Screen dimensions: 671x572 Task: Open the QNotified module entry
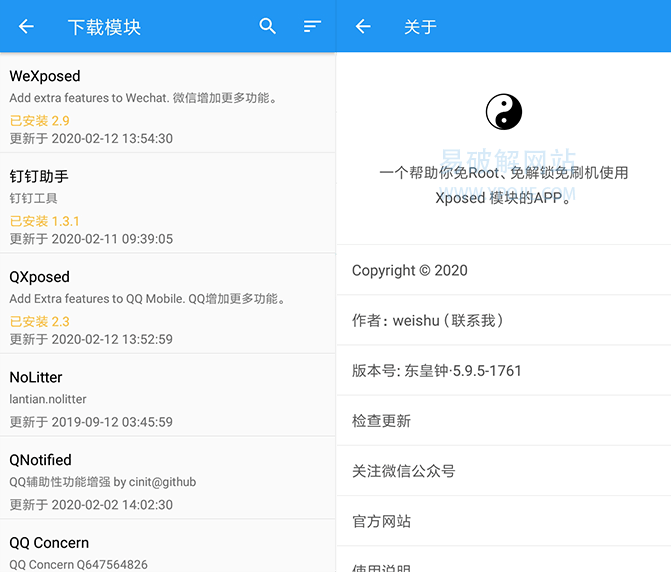167,478
